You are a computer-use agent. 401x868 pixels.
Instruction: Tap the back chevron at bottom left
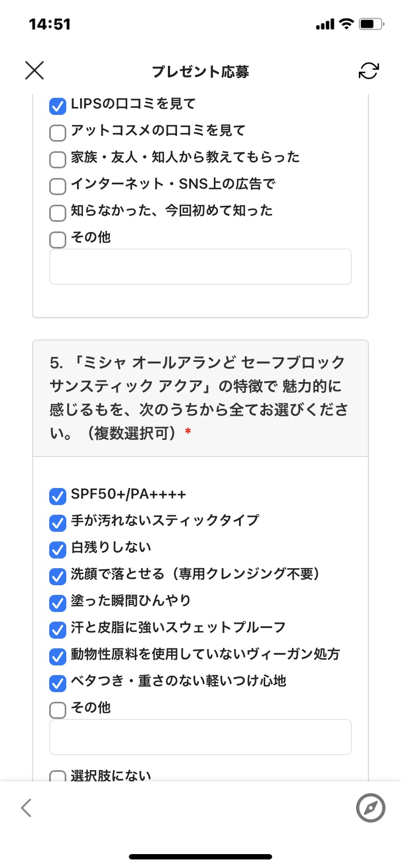26,808
